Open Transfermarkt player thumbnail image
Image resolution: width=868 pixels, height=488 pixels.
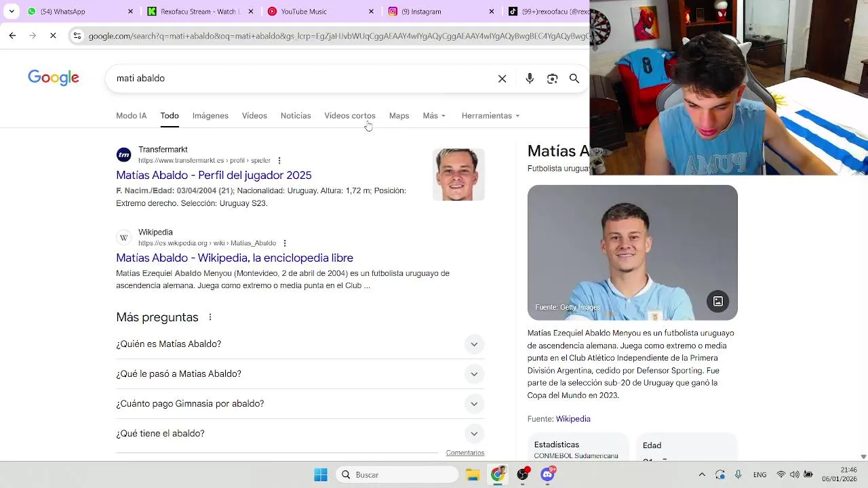pyautogui.click(x=458, y=175)
